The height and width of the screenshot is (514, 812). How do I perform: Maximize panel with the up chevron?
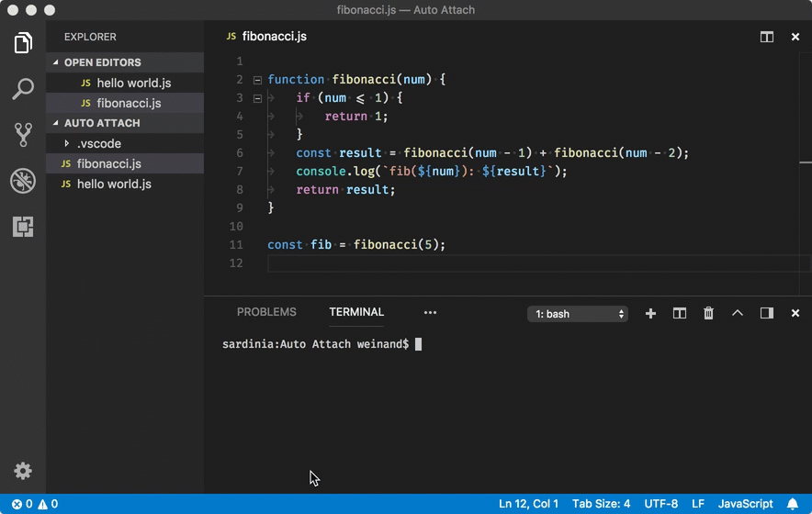[x=737, y=313]
